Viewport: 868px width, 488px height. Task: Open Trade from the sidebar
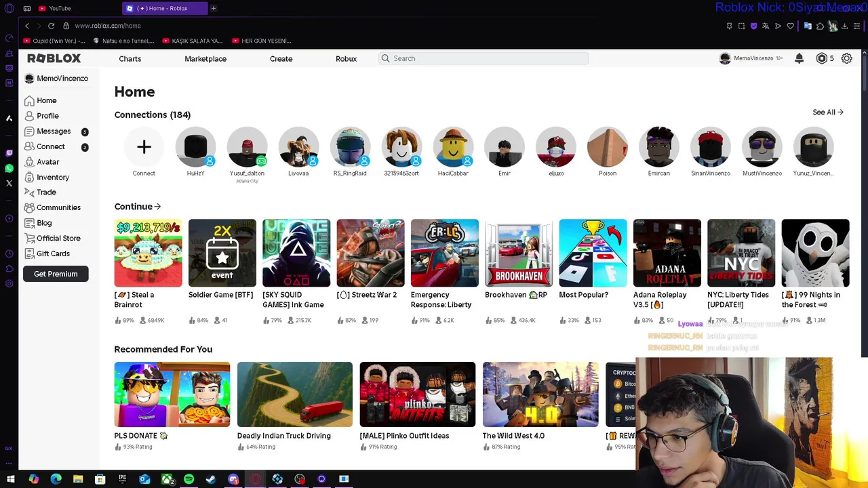(x=40, y=192)
